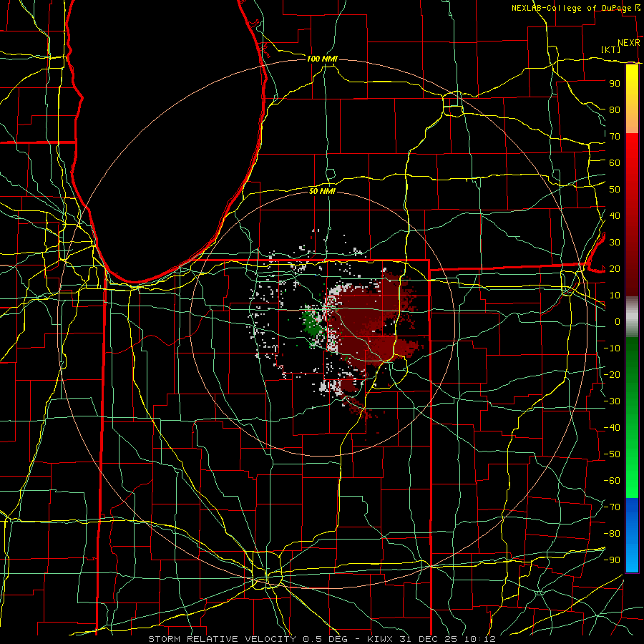The width and height of the screenshot is (644, 644).
Task: Click the 70 value on velocity scale
Action: pos(615,137)
